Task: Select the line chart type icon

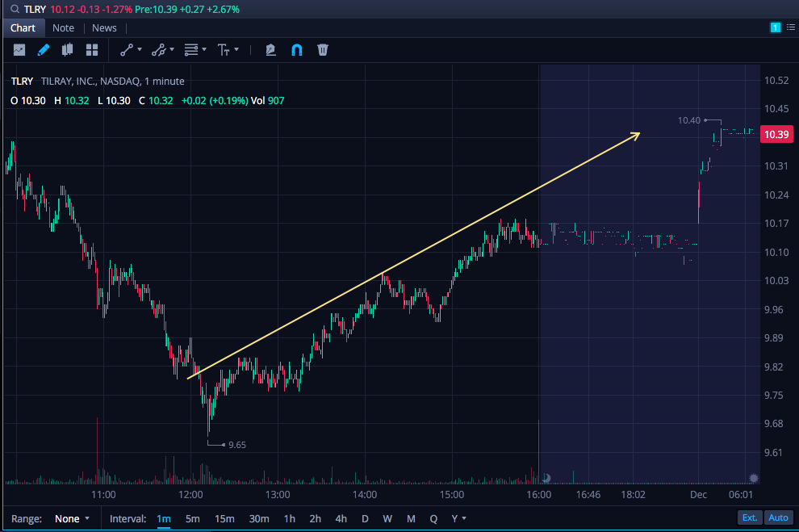Action: click(19, 50)
